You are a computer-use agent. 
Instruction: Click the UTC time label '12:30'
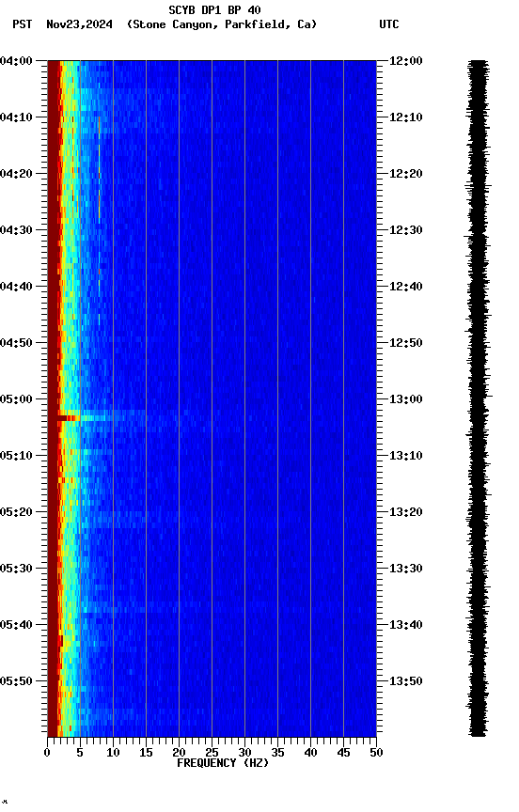[x=406, y=230]
